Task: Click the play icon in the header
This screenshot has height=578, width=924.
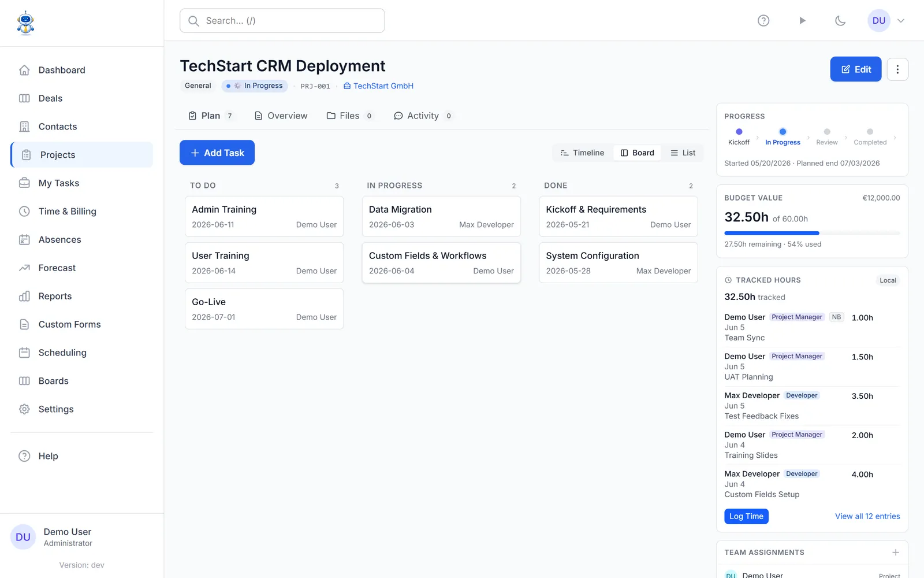Action: [x=802, y=21]
